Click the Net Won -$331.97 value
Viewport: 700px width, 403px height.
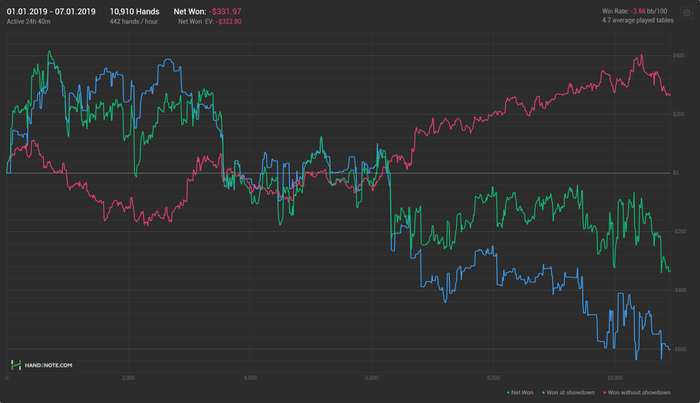click(x=225, y=12)
